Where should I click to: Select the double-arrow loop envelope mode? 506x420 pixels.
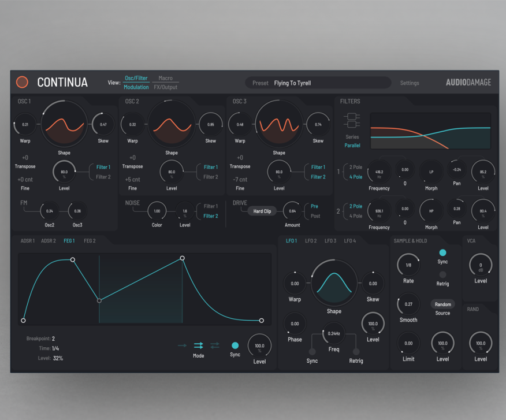point(199,345)
